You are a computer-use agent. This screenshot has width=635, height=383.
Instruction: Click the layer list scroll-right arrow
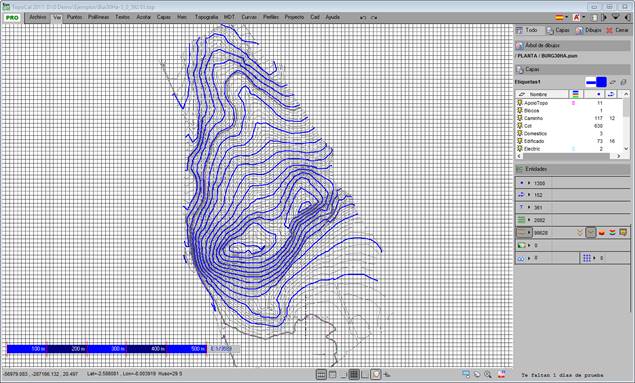point(618,156)
